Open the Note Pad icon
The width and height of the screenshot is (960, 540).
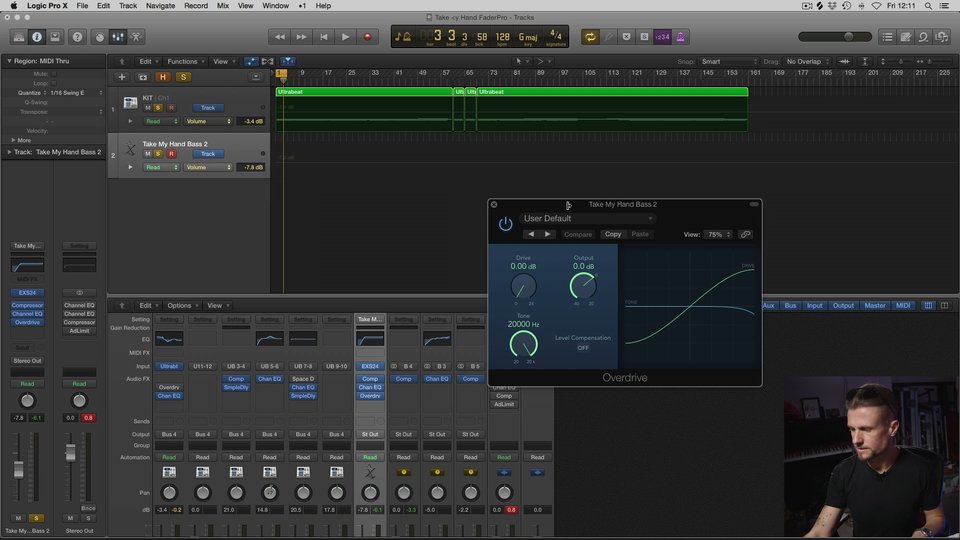906,37
